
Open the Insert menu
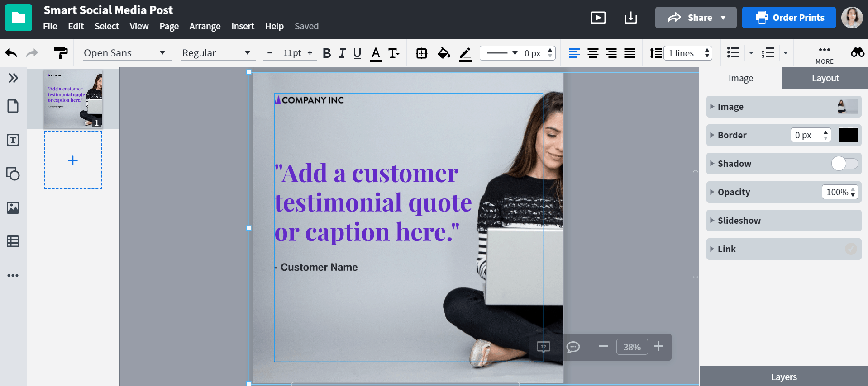tap(243, 26)
